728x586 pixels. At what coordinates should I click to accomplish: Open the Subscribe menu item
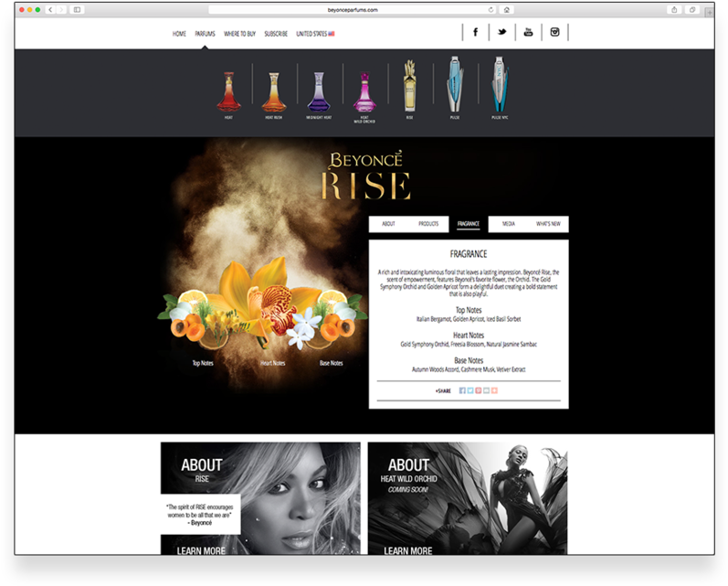(276, 34)
